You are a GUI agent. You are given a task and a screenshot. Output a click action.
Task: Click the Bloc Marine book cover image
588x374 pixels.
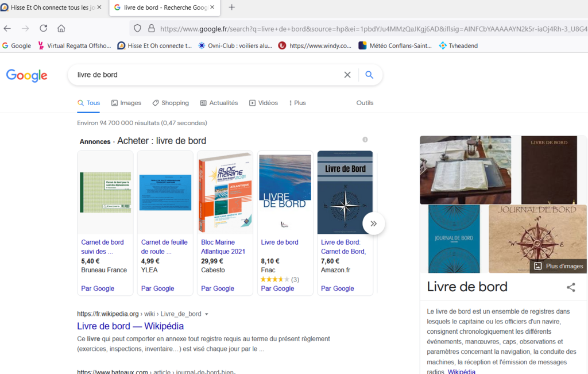point(225,193)
